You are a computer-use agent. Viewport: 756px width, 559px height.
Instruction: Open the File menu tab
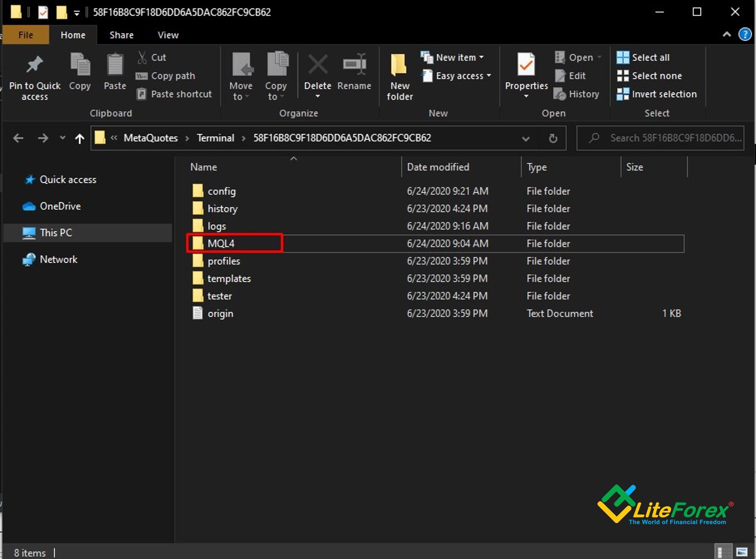point(25,35)
